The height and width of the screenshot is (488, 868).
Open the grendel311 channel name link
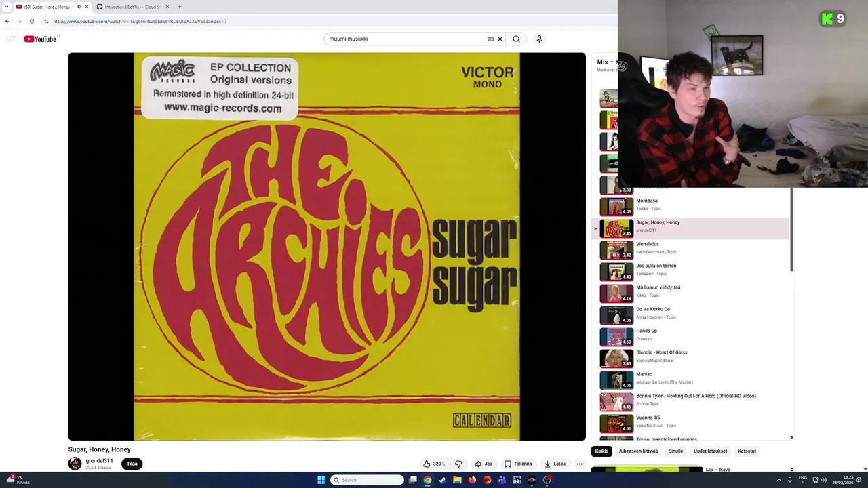click(x=99, y=461)
